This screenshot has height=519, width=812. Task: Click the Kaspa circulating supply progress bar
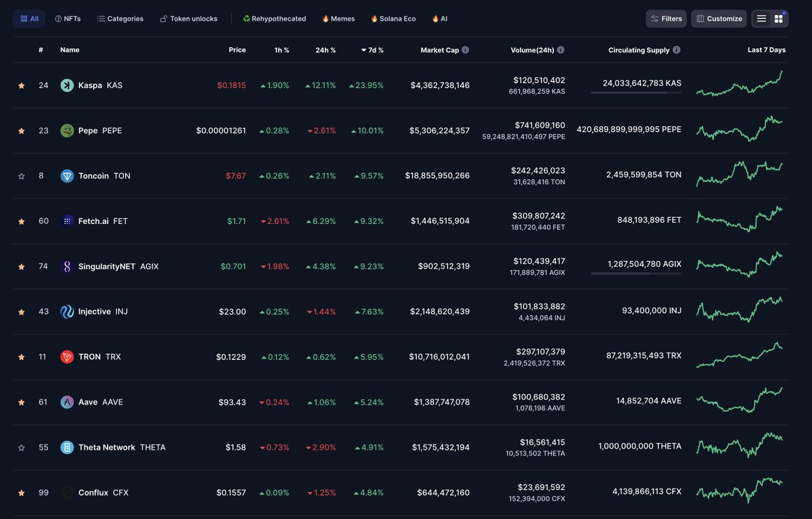pos(636,93)
